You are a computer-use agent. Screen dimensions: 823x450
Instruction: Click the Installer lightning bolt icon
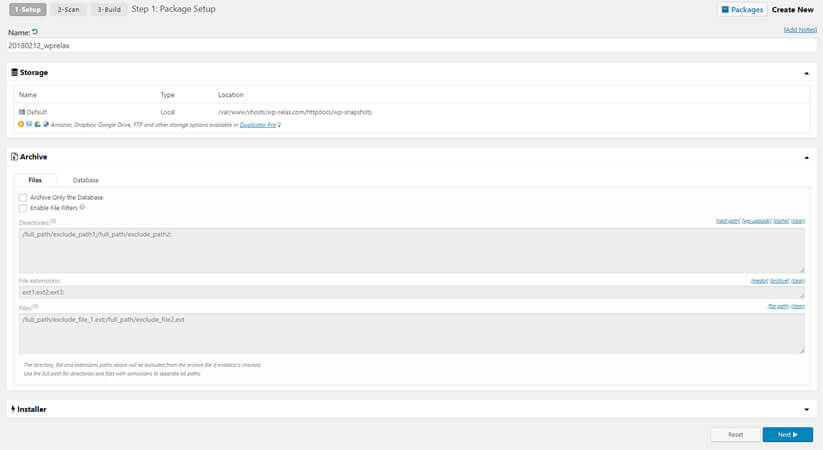[13, 409]
